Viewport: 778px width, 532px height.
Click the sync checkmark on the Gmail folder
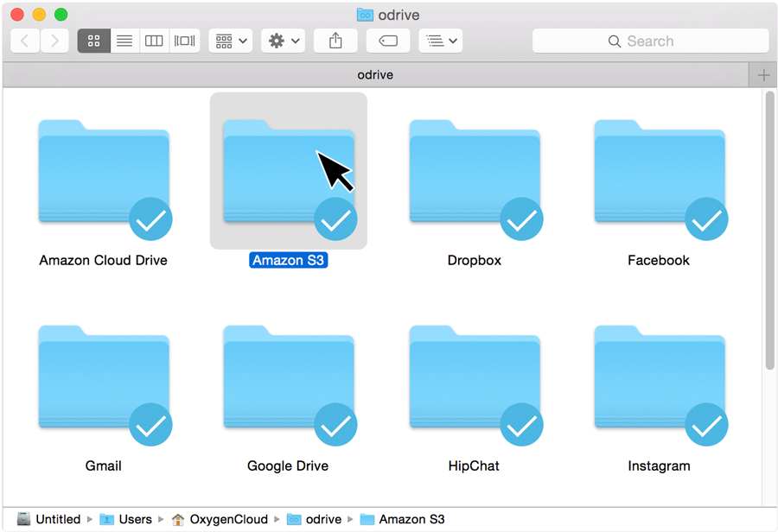coord(150,425)
